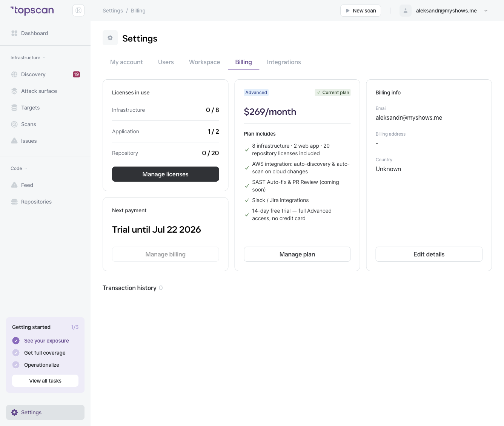Open the account dropdown chevron
504x426 pixels.
pyautogui.click(x=486, y=11)
